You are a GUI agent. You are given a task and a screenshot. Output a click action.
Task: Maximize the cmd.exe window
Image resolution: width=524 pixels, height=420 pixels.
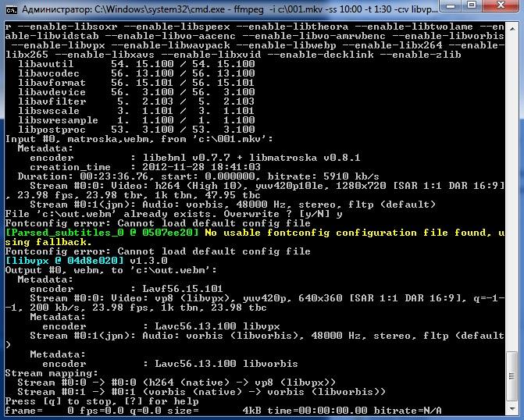pyautogui.click(x=472, y=5)
